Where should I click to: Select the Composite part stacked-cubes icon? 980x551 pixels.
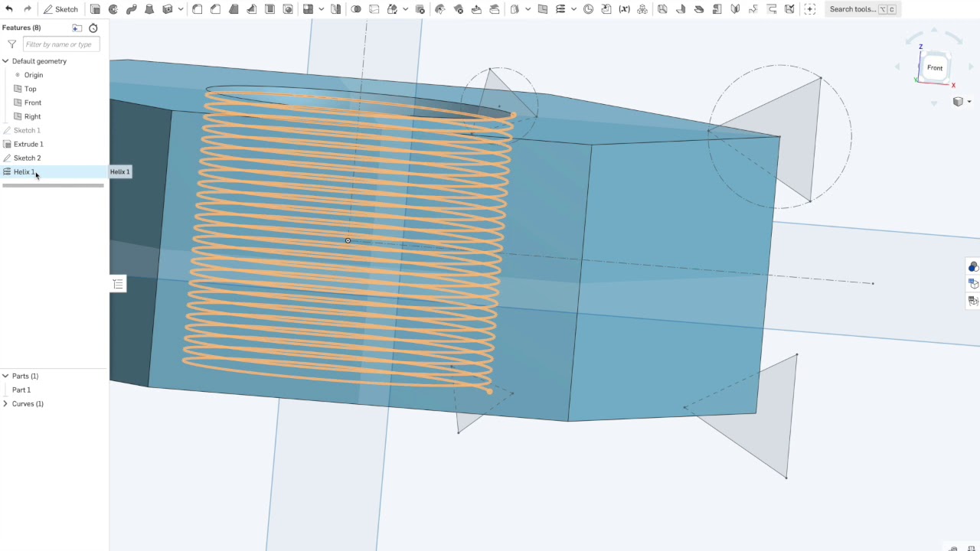pyautogui.click(x=642, y=9)
